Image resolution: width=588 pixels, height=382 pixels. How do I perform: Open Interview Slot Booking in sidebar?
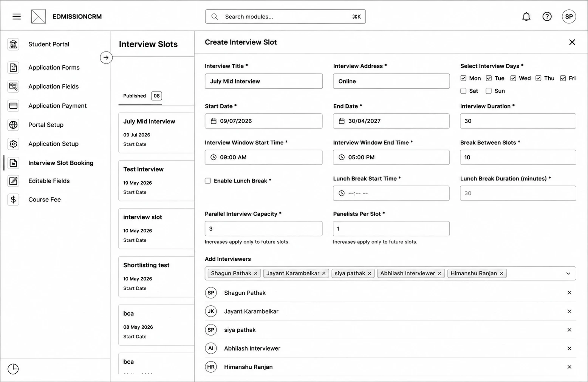pyautogui.click(x=60, y=163)
